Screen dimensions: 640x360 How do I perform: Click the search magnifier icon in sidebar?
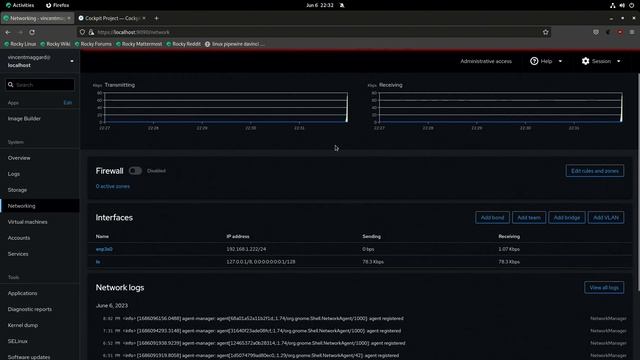coord(11,85)
